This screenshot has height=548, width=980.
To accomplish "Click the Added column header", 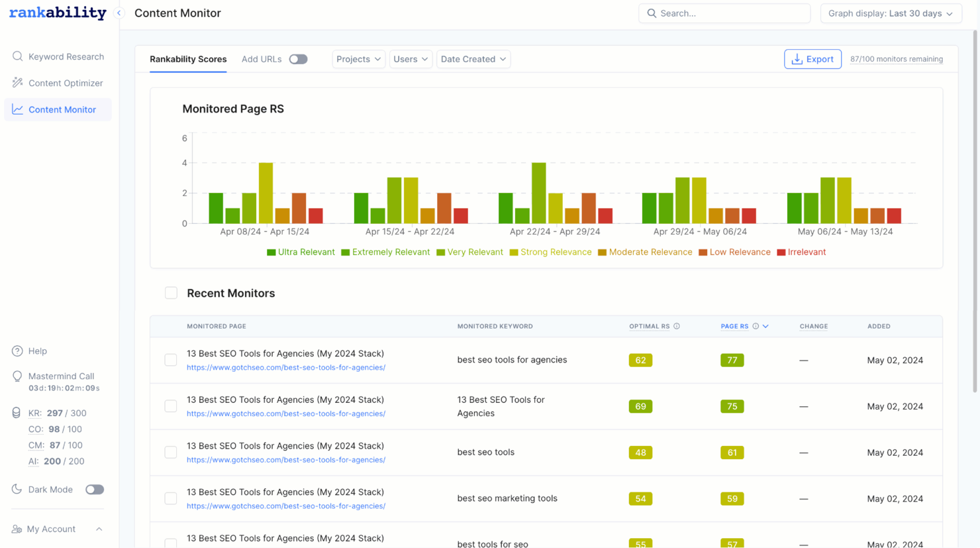I will tap(879, 326).
